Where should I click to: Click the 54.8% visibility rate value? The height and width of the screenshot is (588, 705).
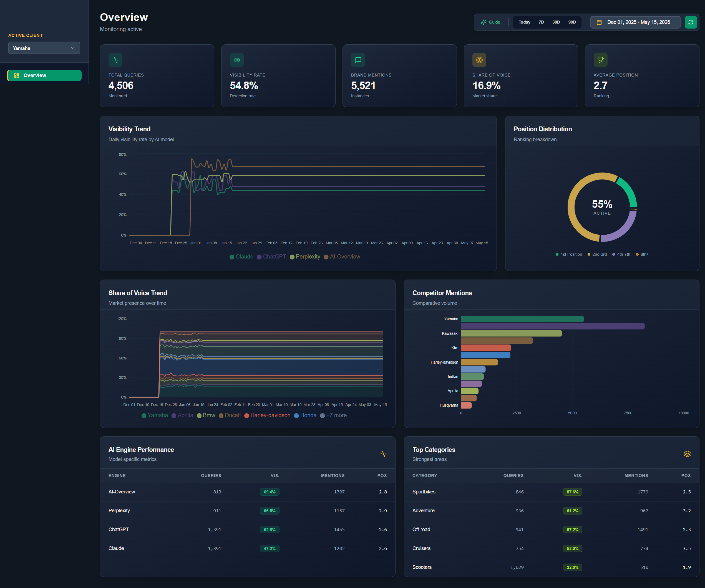[244, 85]
